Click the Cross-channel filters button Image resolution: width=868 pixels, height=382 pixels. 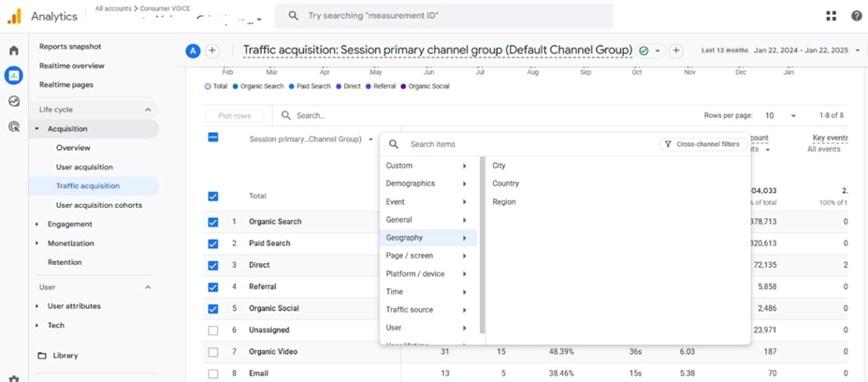(x=702, y=144)
